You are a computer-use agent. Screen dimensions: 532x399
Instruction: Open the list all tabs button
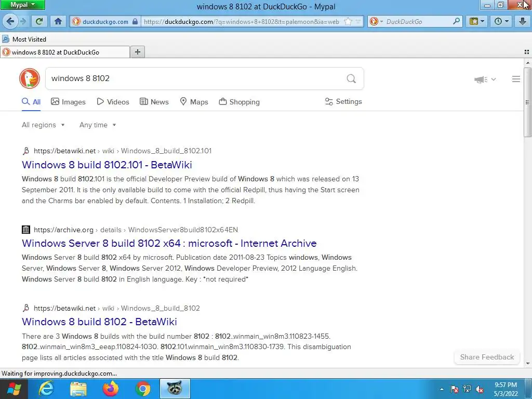coord(527,52)
